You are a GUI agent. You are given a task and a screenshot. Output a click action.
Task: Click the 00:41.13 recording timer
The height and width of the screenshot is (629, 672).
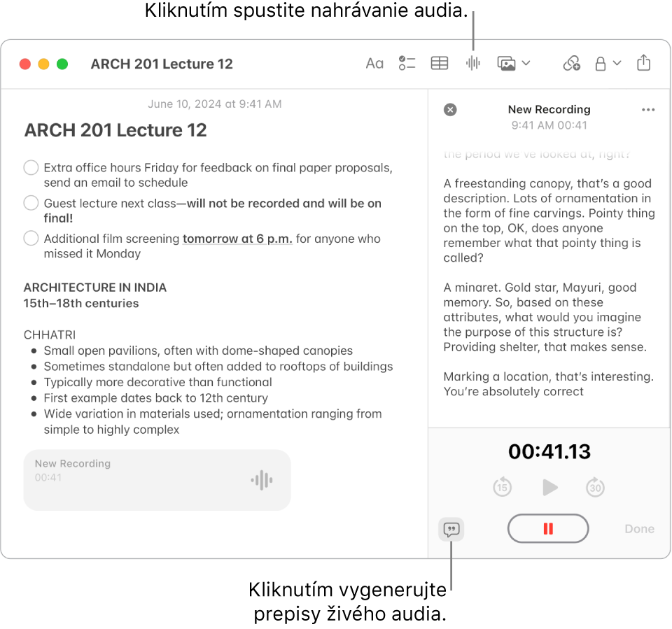tap(549, 451)
